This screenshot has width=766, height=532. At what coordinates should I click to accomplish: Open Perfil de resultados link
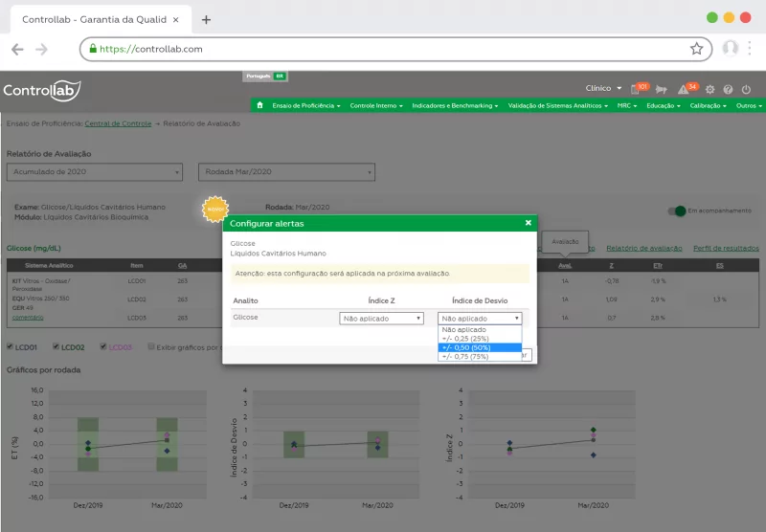pyautogui.click(x=726, y=248)
